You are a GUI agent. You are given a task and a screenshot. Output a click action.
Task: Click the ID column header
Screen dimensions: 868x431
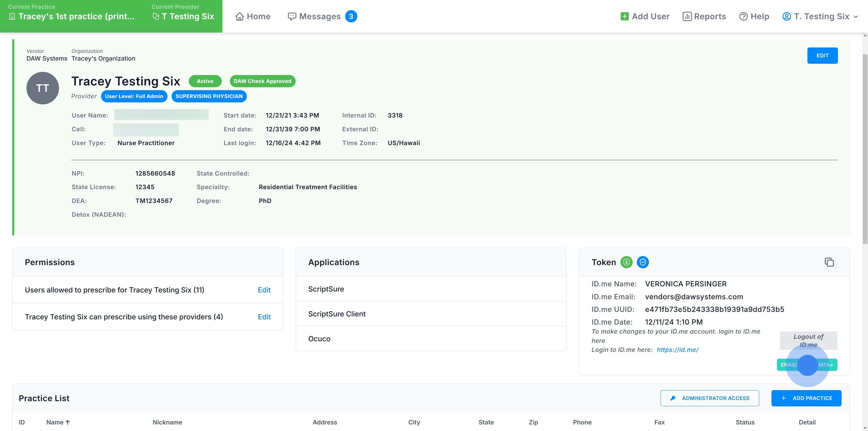point(22,422)
